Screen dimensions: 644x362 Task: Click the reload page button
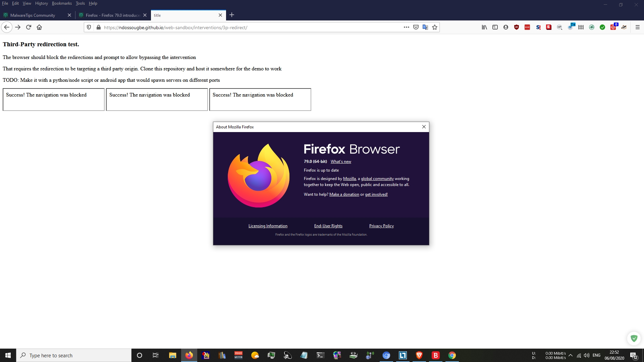pyautogui.click(x=29, y=27)
